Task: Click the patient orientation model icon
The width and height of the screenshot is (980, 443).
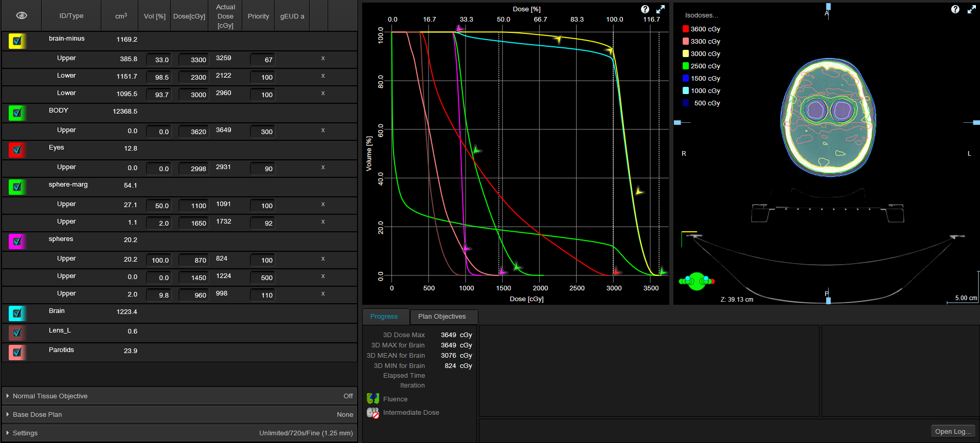Action: point(697,281)
